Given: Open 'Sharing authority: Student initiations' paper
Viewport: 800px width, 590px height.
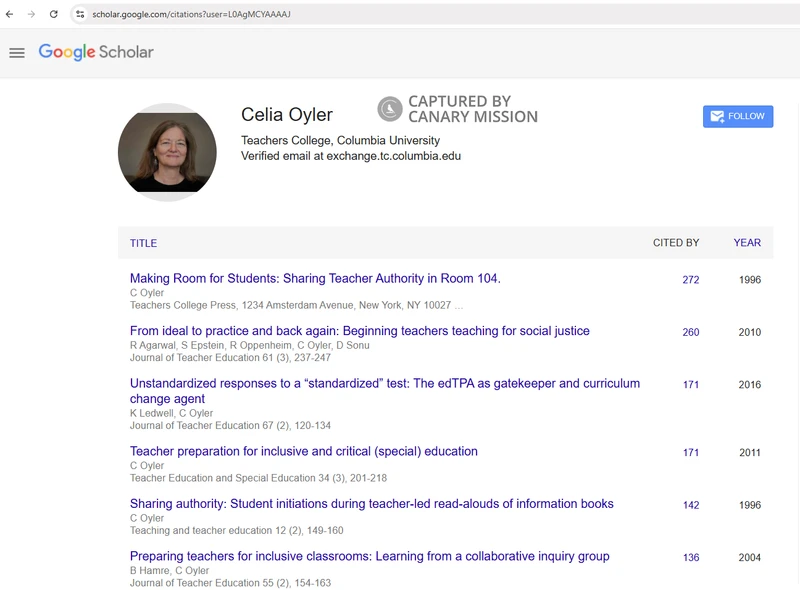Looking at the screenshot, I should 371,504.
